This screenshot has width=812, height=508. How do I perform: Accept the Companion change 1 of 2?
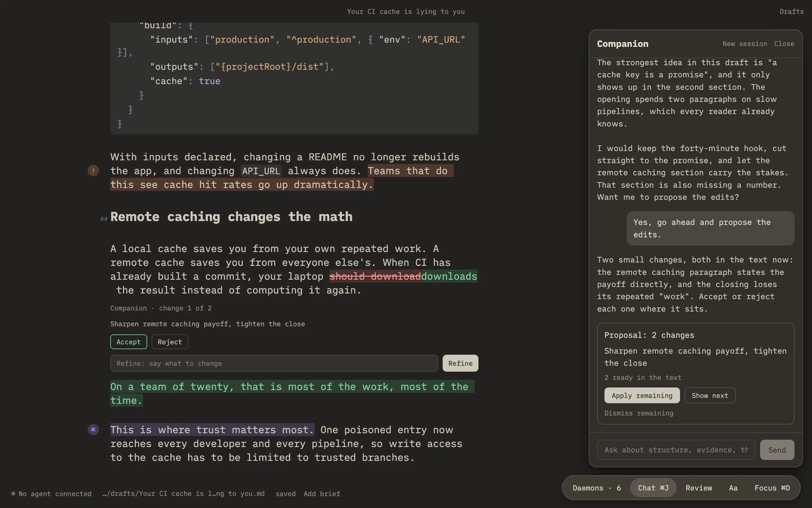pyautogui.click(x=129, y=342)
